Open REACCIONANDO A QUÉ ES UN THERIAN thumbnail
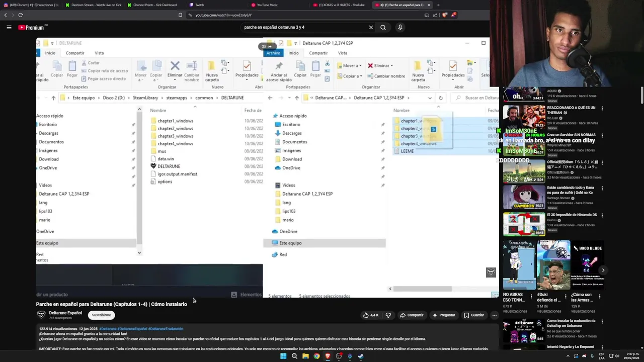The image size is (644, 362). coord(524,116)
